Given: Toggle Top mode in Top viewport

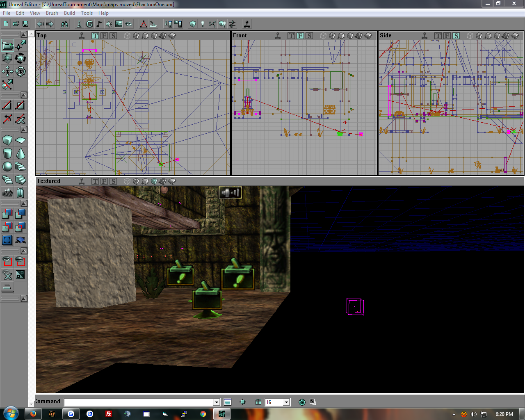Looking at the screenshot, I should [95, 36].
